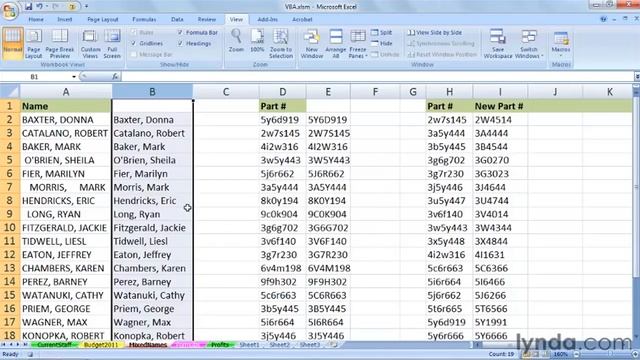Viewport: 640px width, 360px height.
Task: Open the Name Box dropdown arrow
Action: click(x=74, y=77)
